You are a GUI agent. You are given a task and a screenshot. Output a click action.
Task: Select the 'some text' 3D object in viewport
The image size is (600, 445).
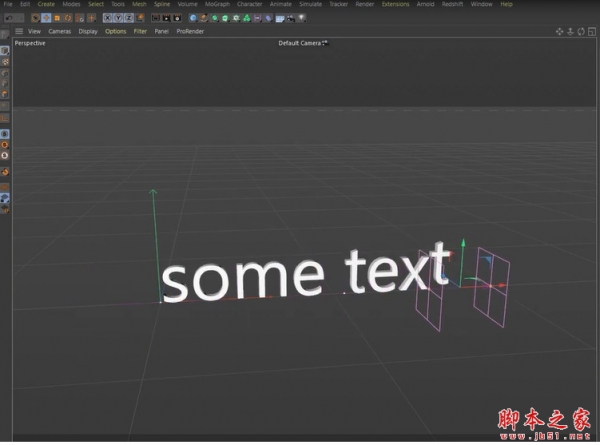point(300,273)
